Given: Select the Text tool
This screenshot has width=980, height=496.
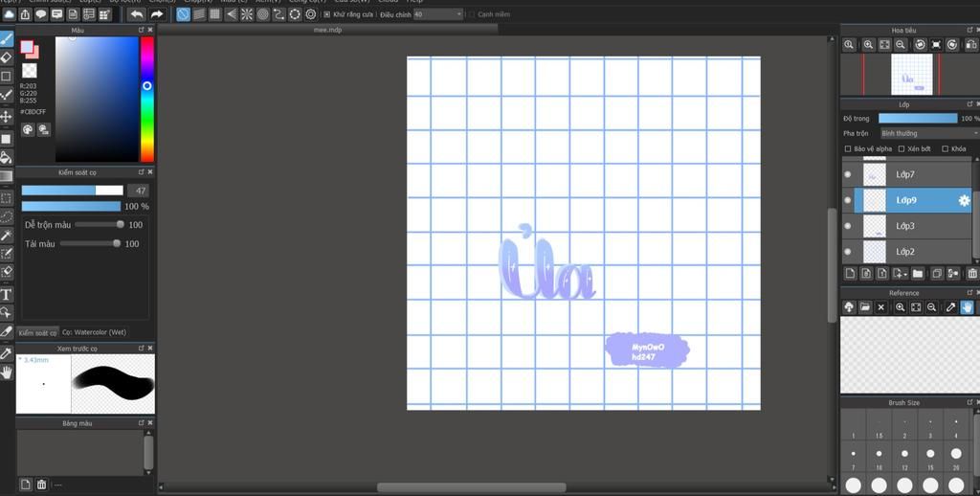Looking at the screenshot, I should pos(7,294).
